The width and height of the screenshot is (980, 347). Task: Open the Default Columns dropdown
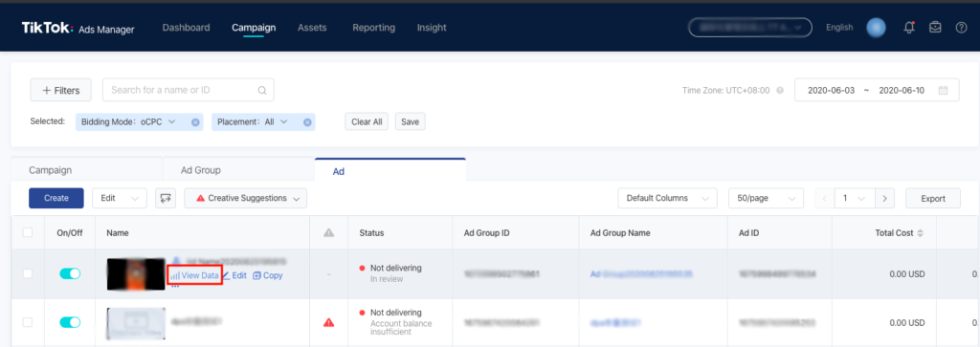(x=667, y=198)
